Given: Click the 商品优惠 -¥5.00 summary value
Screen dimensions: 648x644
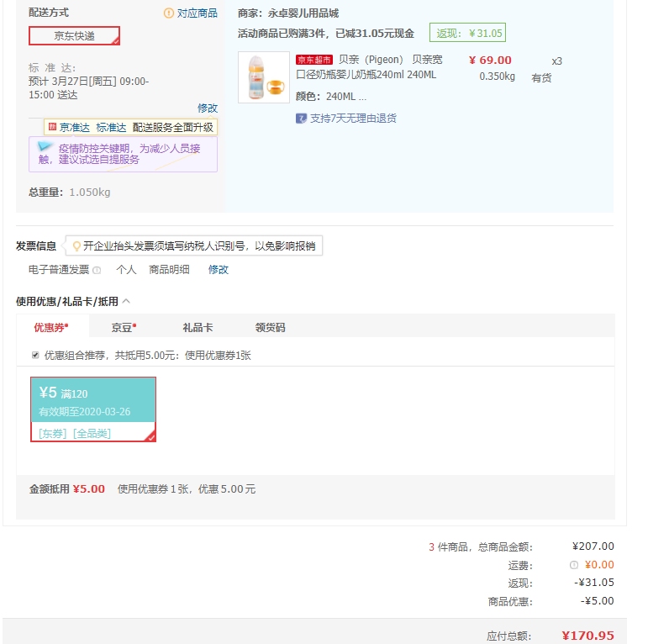Looking at the screenshot, I should point(598,601).
